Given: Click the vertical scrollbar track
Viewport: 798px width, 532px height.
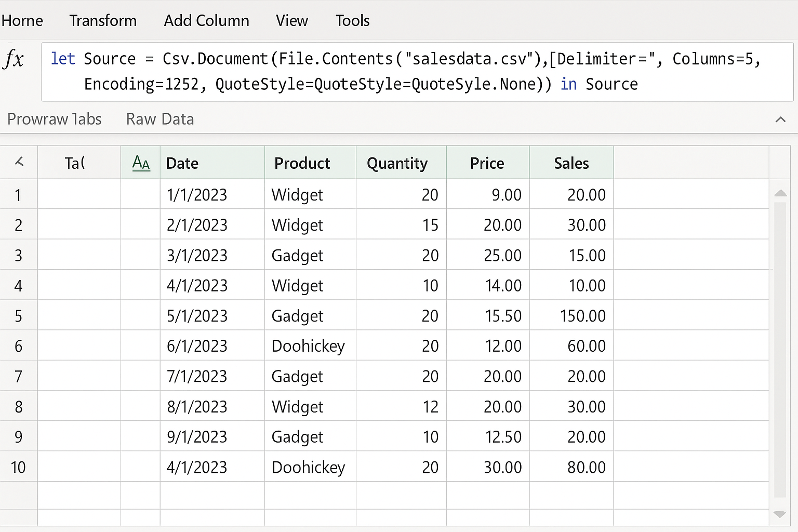Looking at the screenshot, I should [x=780, y=351].
